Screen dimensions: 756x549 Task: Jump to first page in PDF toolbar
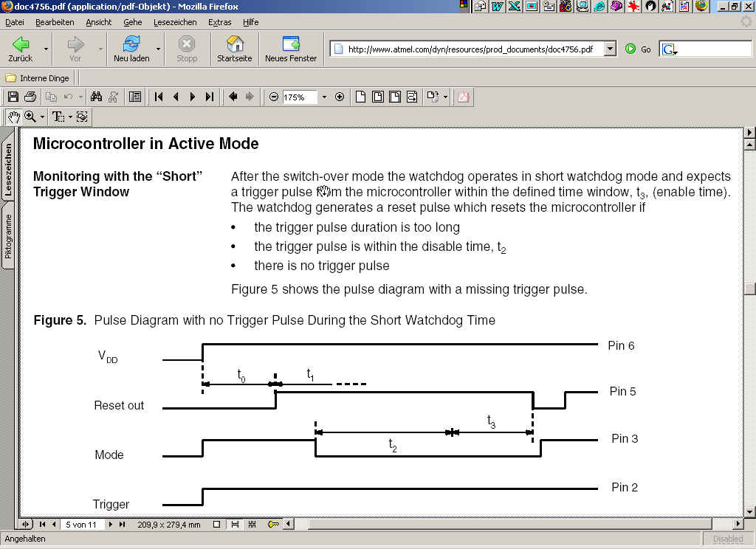[159, 97]
